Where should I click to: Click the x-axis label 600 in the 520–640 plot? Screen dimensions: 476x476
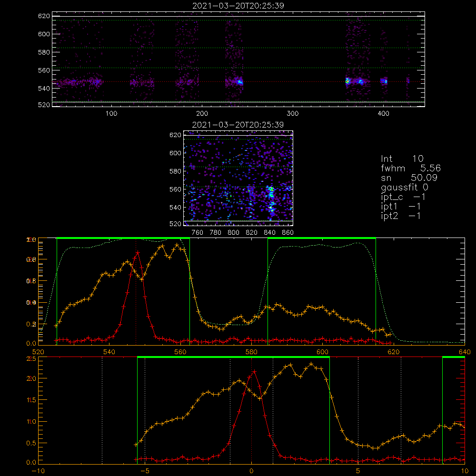[322, 352]
